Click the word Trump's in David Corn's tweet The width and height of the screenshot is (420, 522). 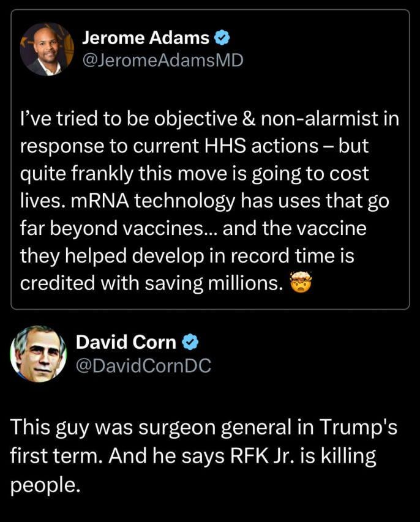(x=358, y=428)
